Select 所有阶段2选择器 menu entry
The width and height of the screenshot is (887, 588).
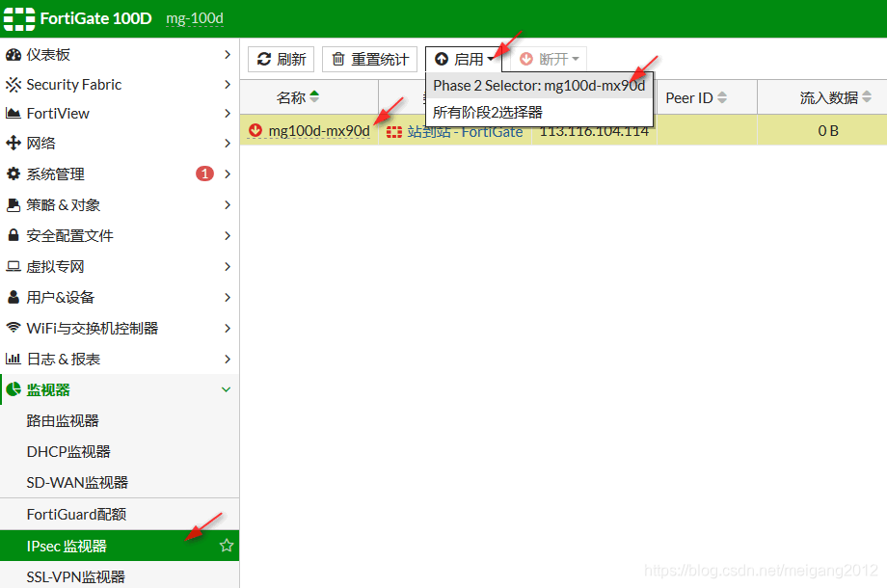(539, 112)
